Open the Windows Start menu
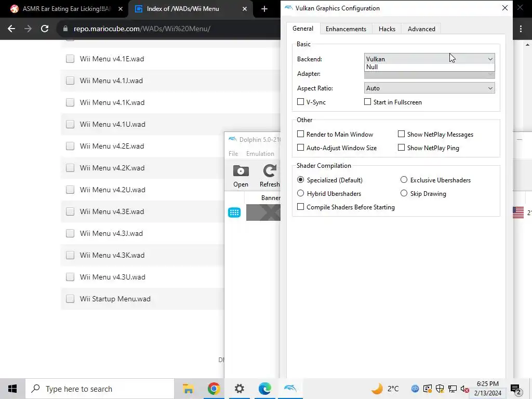This screenshot has width=532, height=399. (x=12, y=389)
